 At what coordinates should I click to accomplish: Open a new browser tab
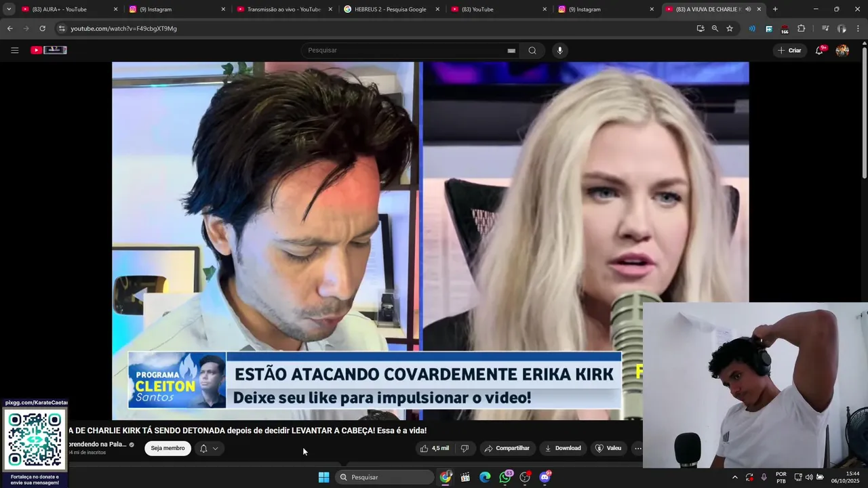pyautogui.click(x=775, y=9)
